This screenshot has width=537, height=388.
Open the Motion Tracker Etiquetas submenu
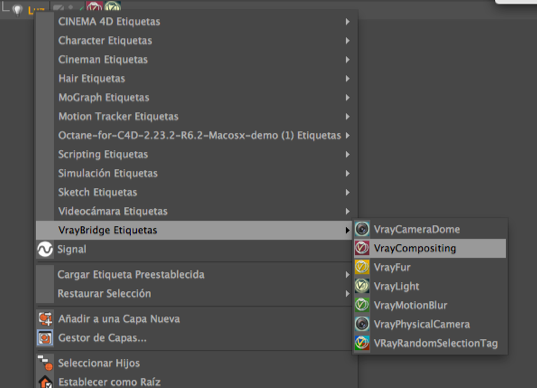[x=197, y=116]
